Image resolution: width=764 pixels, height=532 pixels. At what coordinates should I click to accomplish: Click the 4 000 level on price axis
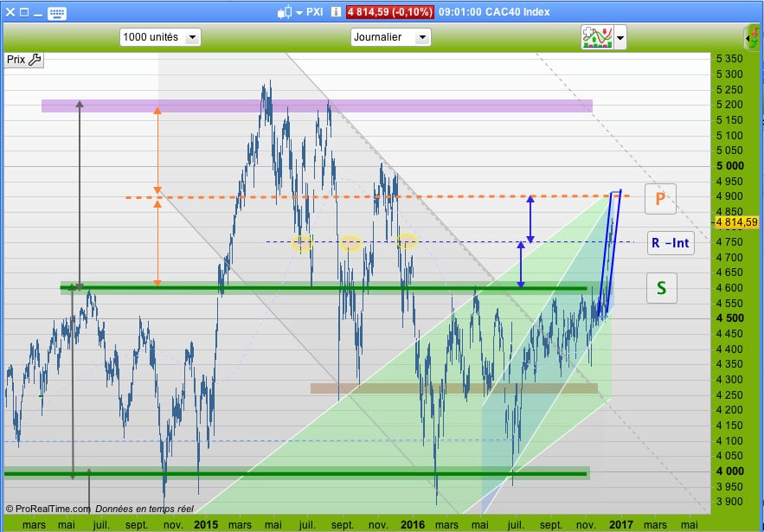pyautogui.click(x=730, y=471)
